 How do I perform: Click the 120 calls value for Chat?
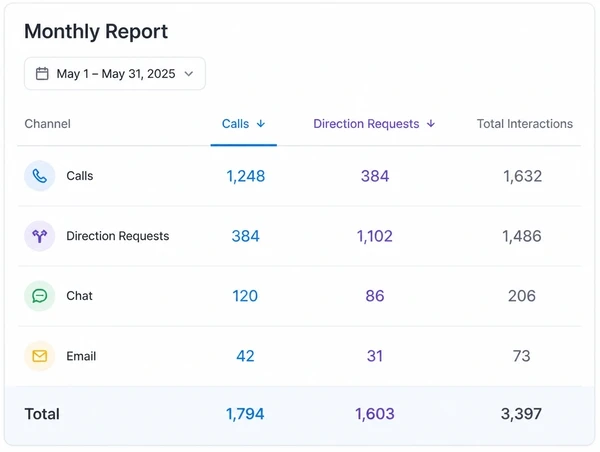[245, 296]
